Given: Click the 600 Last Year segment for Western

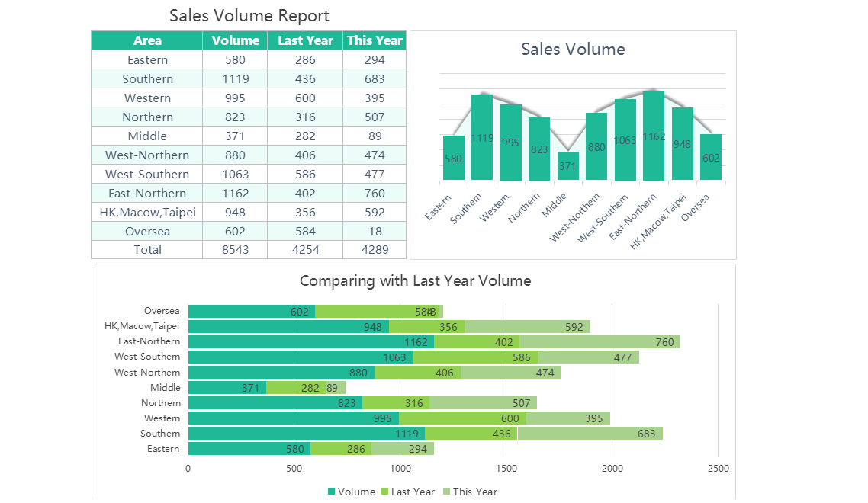Looking at the screenshot, I should tap(463, 418).
